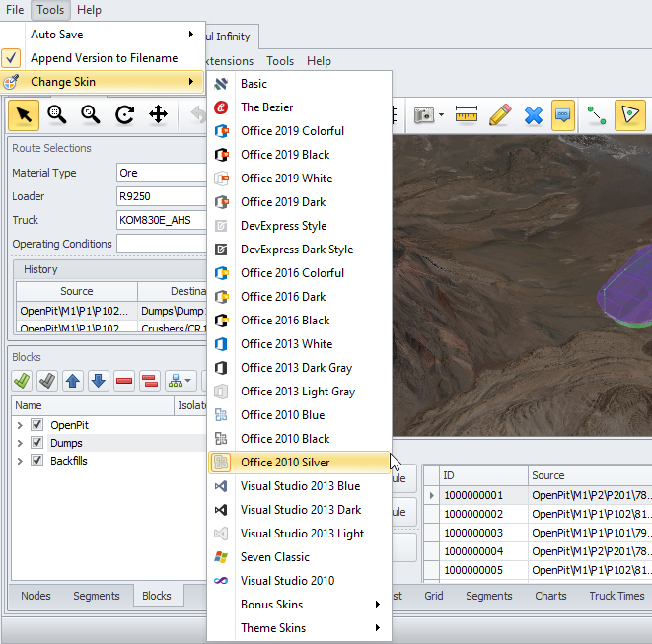
Task: Toggle the speech bubble labels tool
Action: click(563, 114)
